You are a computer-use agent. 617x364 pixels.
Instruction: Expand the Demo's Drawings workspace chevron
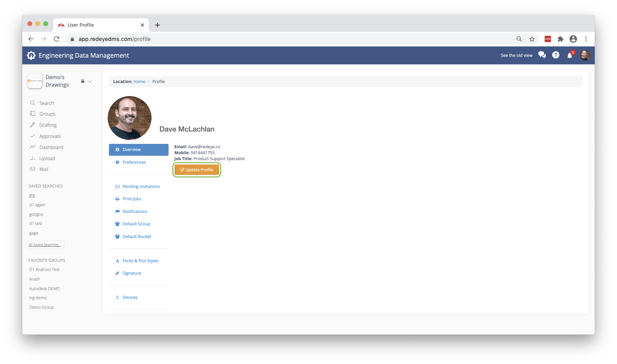coord(90,81)
